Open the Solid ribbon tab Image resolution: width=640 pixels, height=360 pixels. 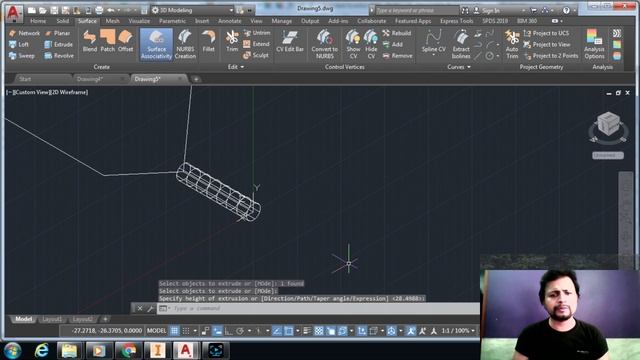[x=62, y=21]
